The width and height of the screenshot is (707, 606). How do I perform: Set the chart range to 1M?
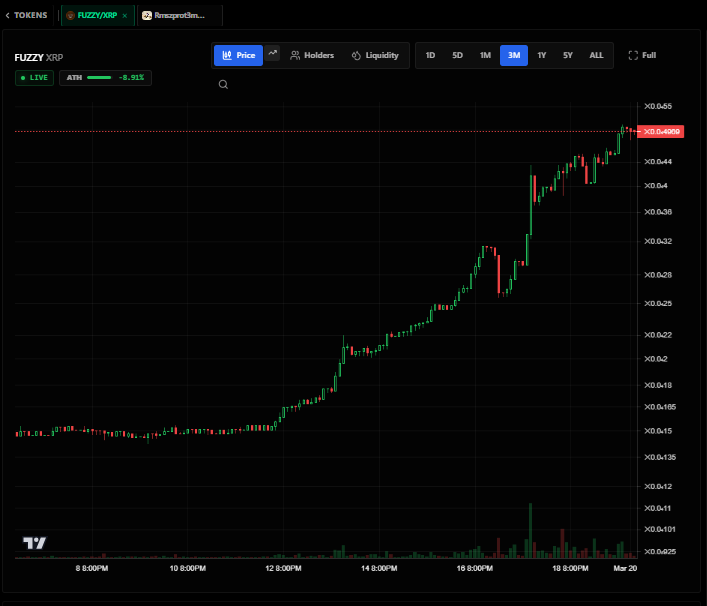point(485,55)
